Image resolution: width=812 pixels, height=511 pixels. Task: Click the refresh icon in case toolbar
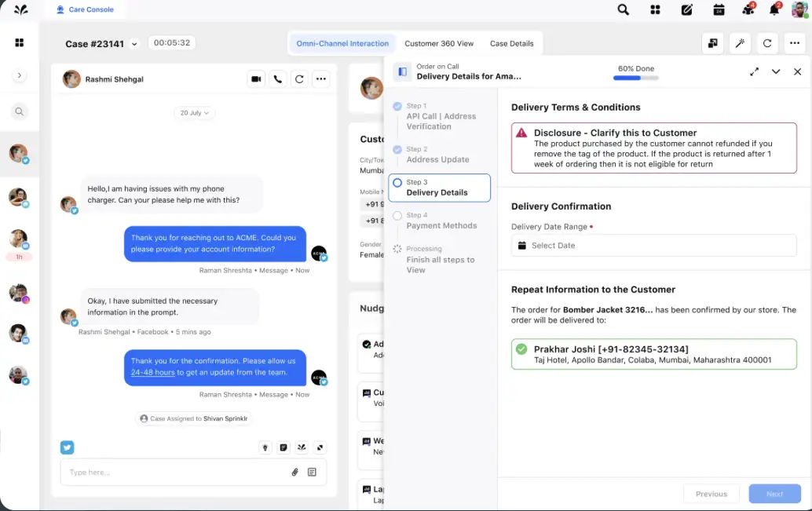click(767, 43)
